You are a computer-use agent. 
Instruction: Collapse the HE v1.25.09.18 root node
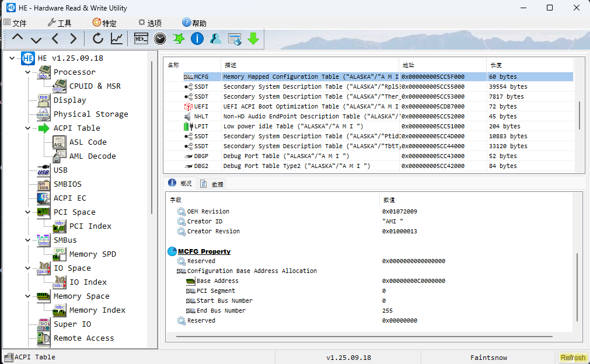tap(12, 58)
